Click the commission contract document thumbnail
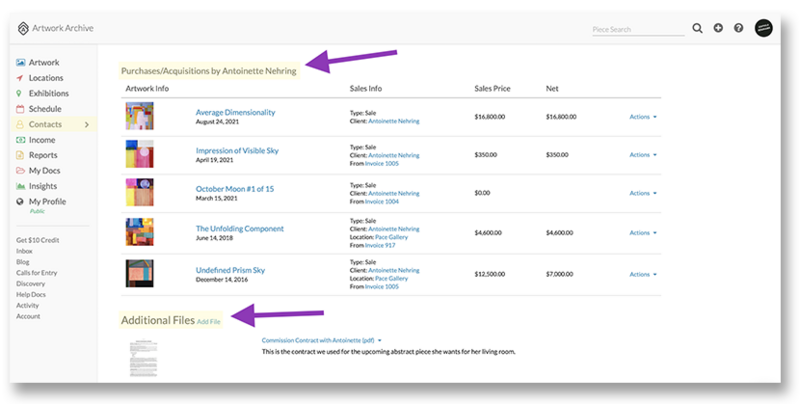The height and width of the screenshot is (404, 800). tap(143, 359)
